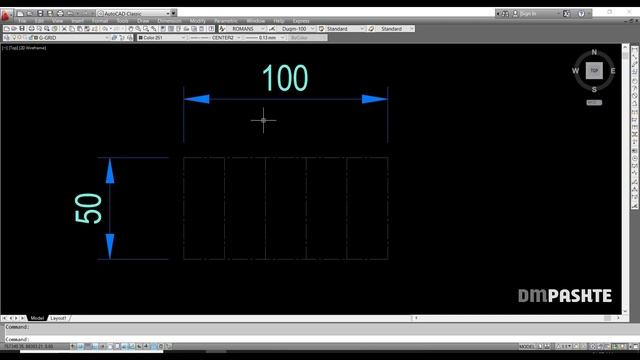Open the Express menu
This screenshot has height=360, width=640.
[x=301, y=21]
